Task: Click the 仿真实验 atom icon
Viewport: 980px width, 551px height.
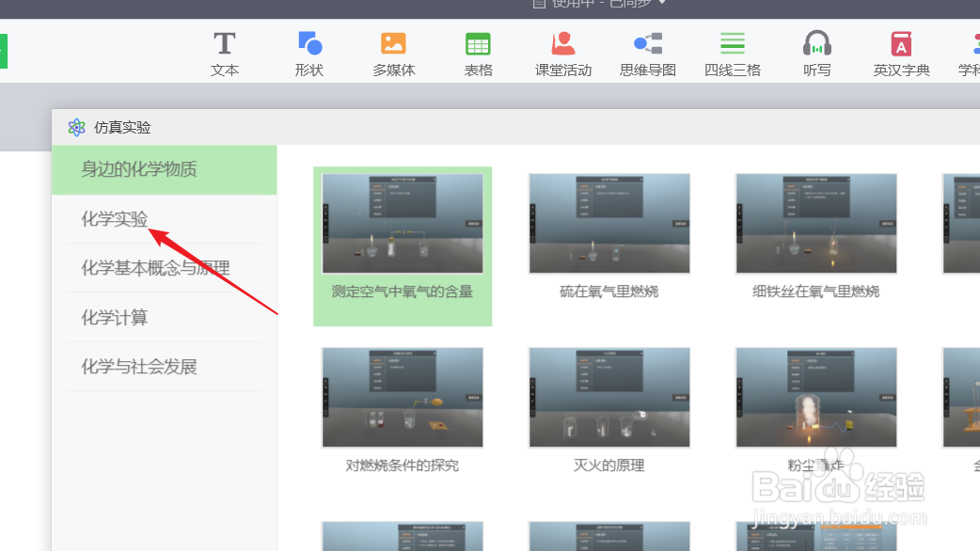Action: (x=76, y=128)
